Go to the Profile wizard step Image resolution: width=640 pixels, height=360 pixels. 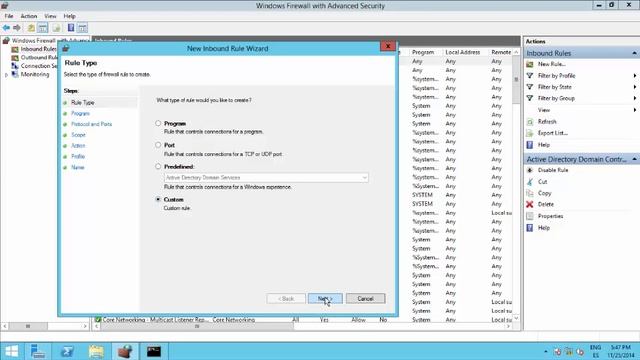[78, 156]
